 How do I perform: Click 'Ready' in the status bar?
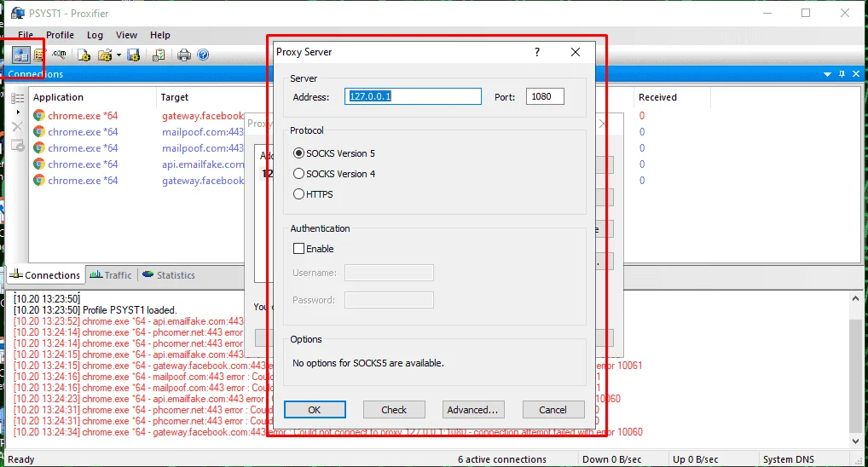(21, 459)
